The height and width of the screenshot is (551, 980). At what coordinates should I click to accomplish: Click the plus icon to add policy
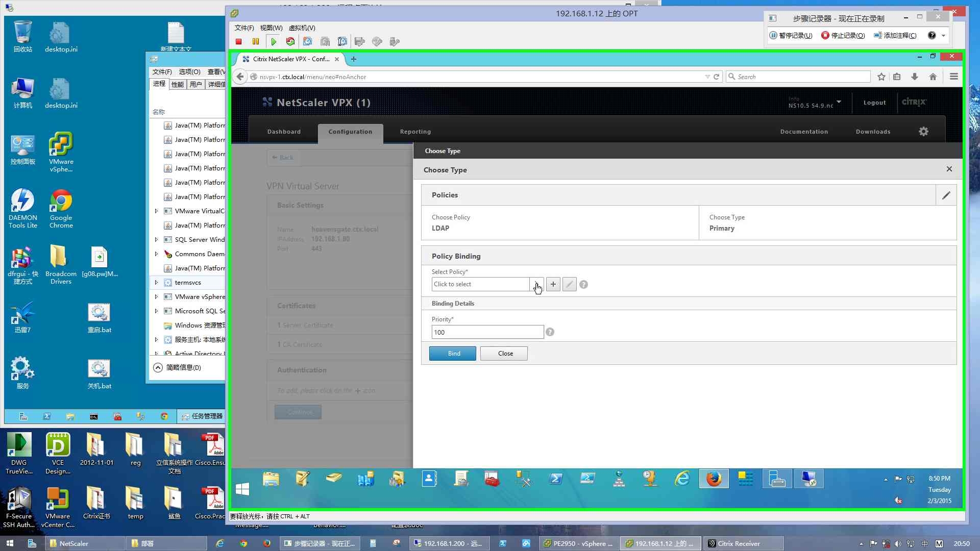[x=553, y=284]
